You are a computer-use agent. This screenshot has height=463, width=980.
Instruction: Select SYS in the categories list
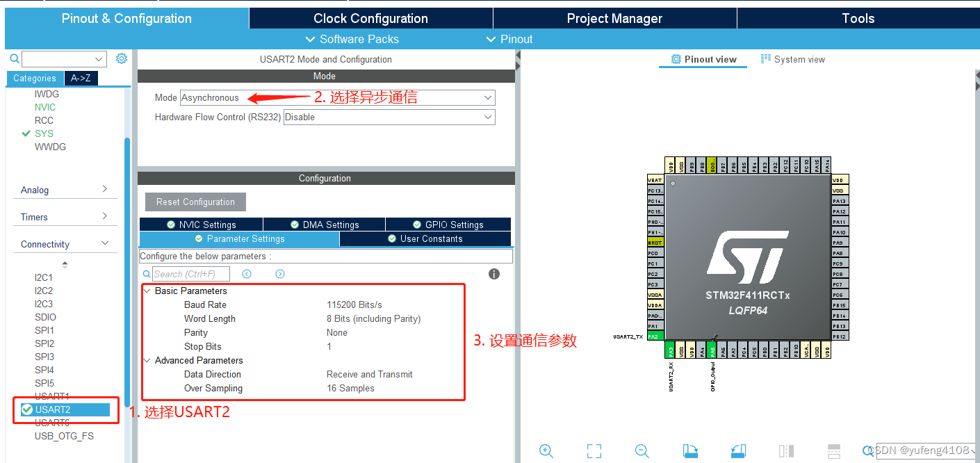coord(44,133)
